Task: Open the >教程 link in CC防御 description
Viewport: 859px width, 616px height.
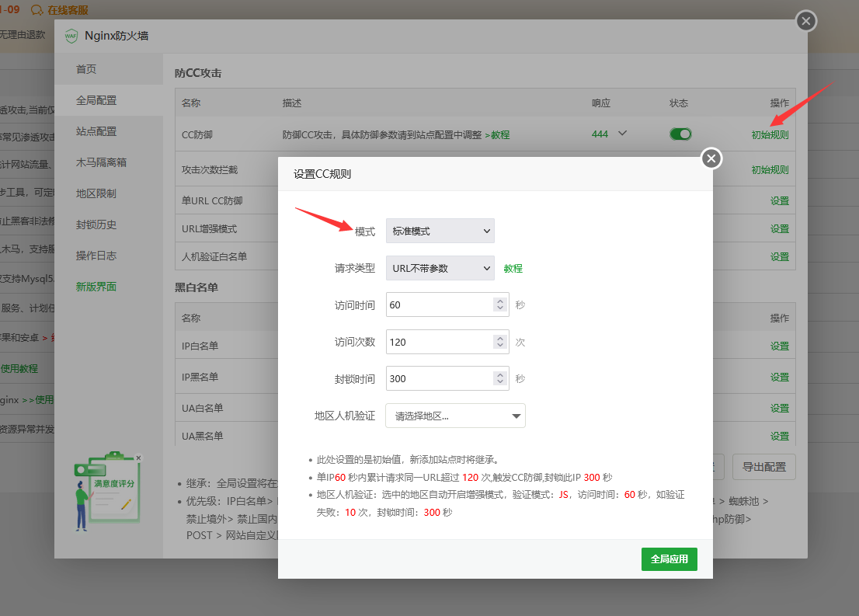Action: [497, 135]
